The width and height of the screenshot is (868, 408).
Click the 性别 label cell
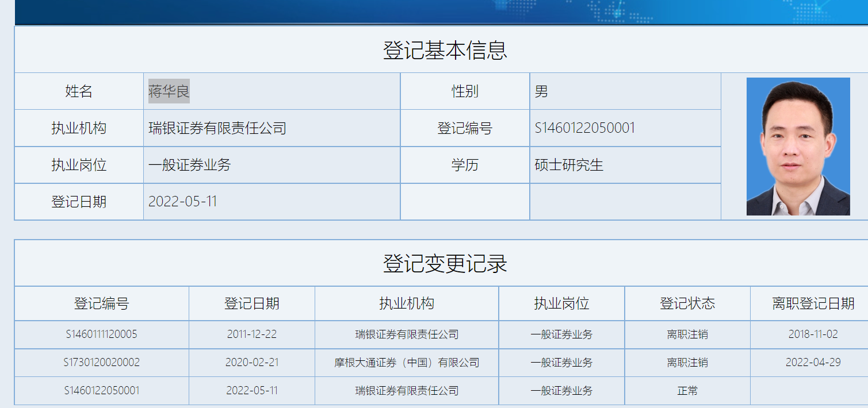pos(465,91)
